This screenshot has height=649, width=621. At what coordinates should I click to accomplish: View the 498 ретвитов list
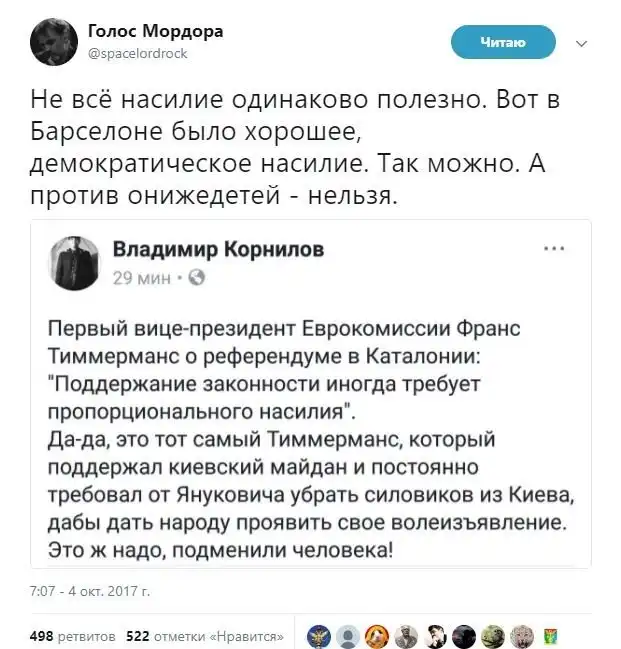73,635
